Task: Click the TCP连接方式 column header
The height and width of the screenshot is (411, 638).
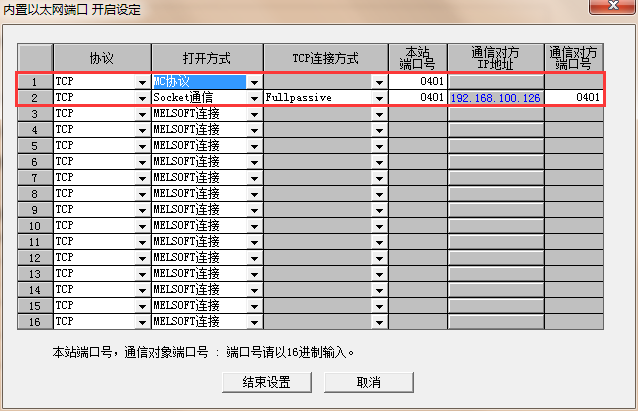Action: 326,58
